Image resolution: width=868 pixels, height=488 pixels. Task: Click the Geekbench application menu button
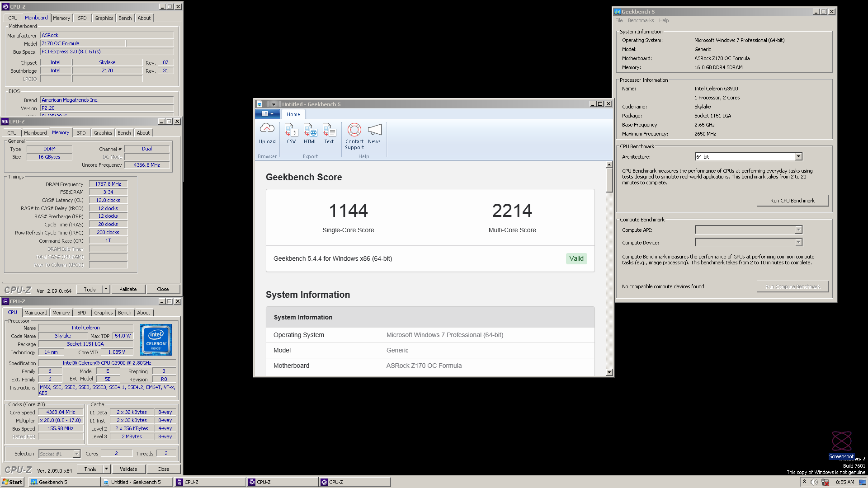[x=268, y=114]
